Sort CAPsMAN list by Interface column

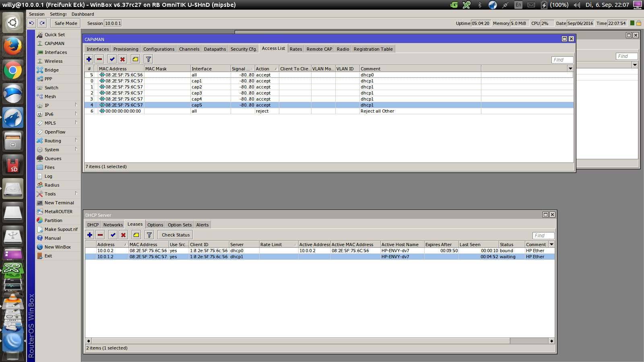pos(211,69)
